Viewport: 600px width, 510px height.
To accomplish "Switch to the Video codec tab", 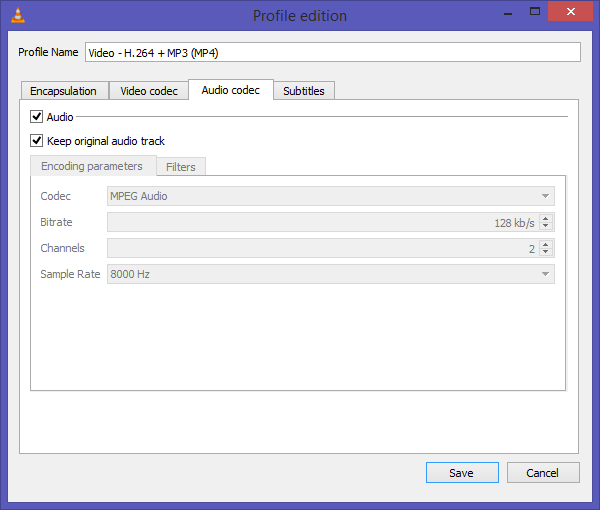I will click(x=149, y=91).
